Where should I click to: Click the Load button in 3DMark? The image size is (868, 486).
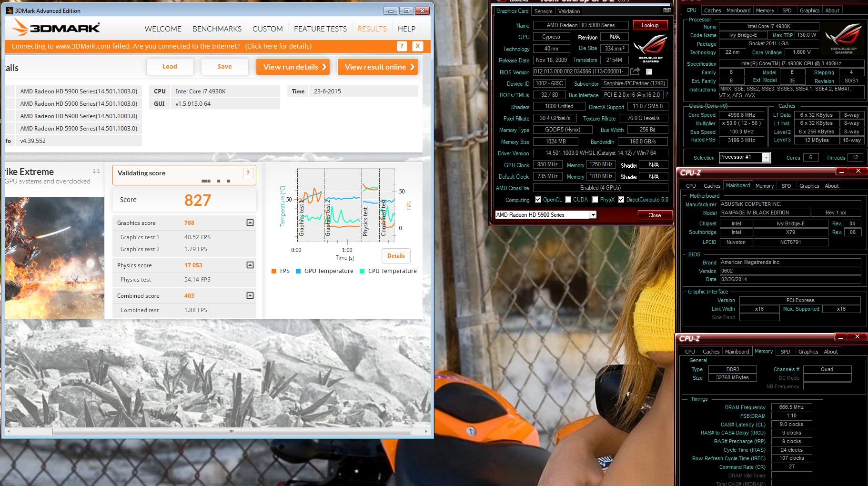point(170,67)
